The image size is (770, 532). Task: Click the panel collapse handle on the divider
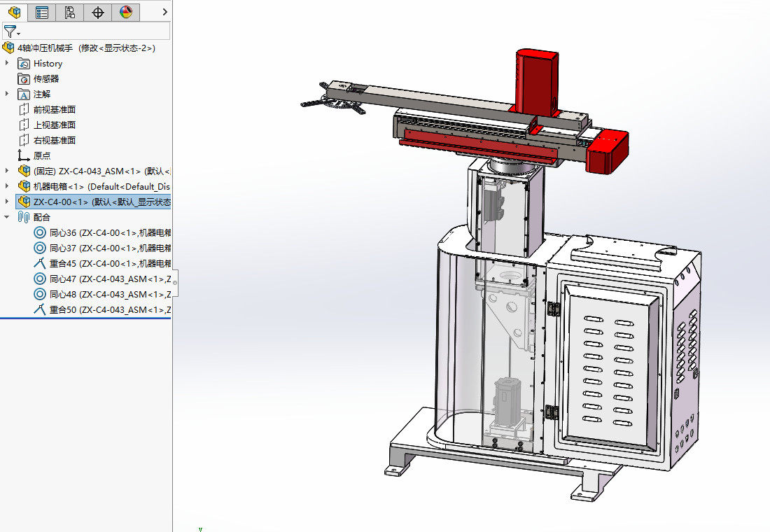click(x=175, y=283)
